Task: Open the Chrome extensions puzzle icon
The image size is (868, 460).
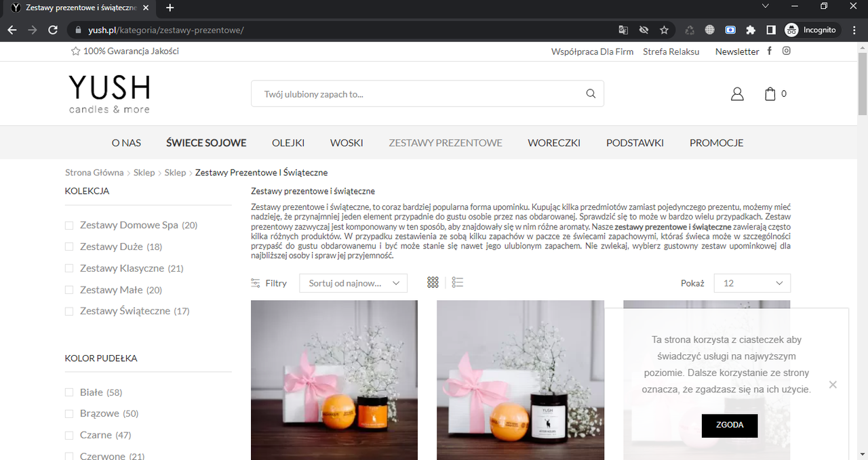Action: pyautogui.click(x=751, y=30)
